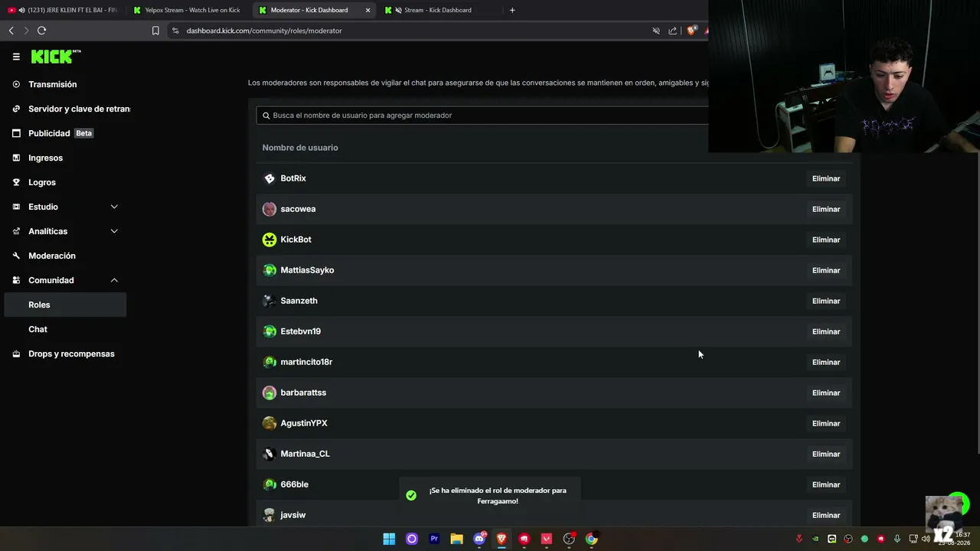
Task: Click sacowea's profile avatar
Action: pos(269,209)
